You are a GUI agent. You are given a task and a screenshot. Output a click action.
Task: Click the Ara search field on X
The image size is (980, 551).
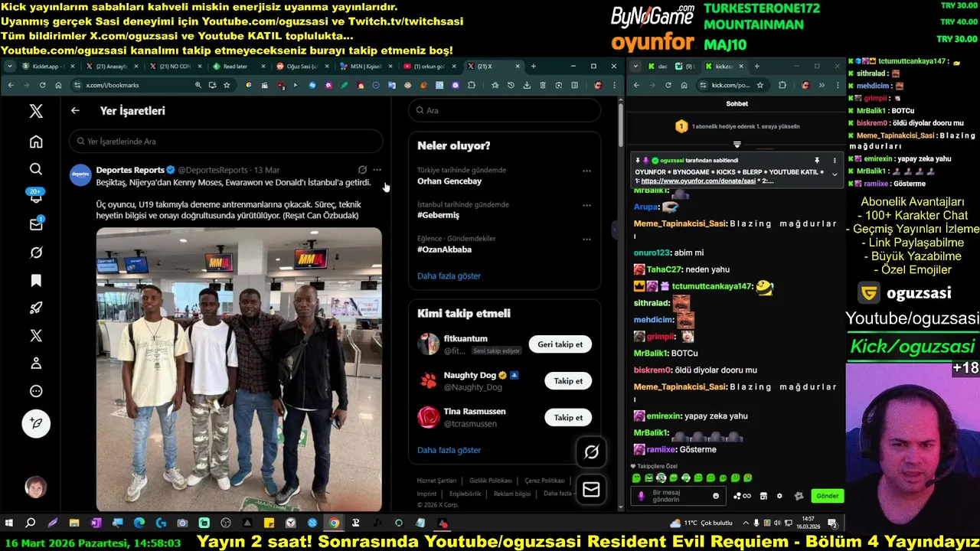pos(505,110)
